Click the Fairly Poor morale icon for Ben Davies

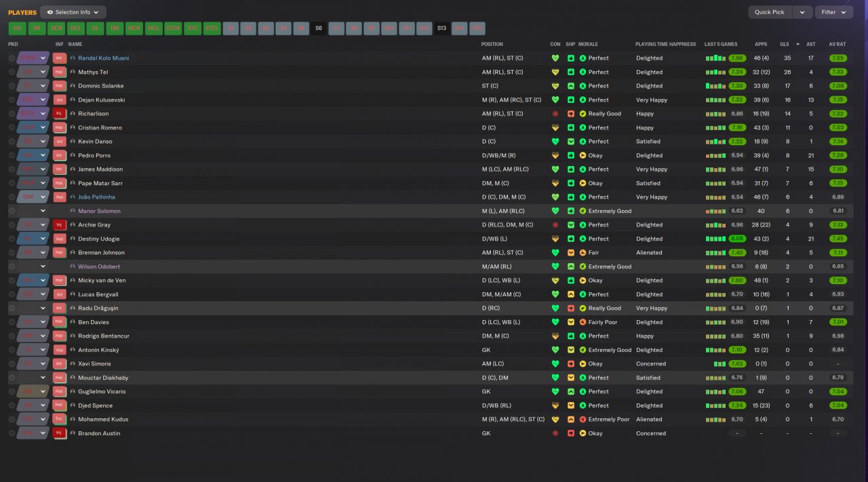(583, 322)
